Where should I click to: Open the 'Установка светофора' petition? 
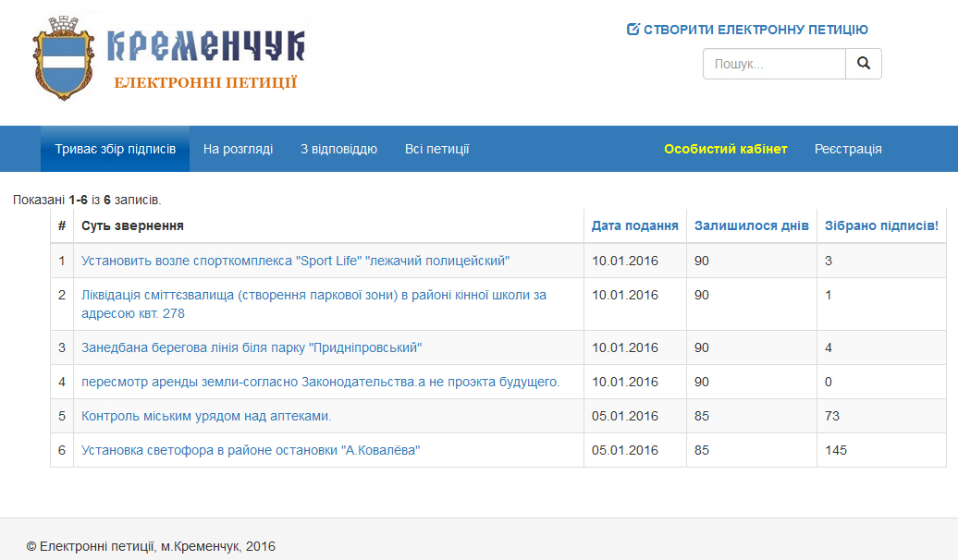pyautogui.click(x=251, y=450)
